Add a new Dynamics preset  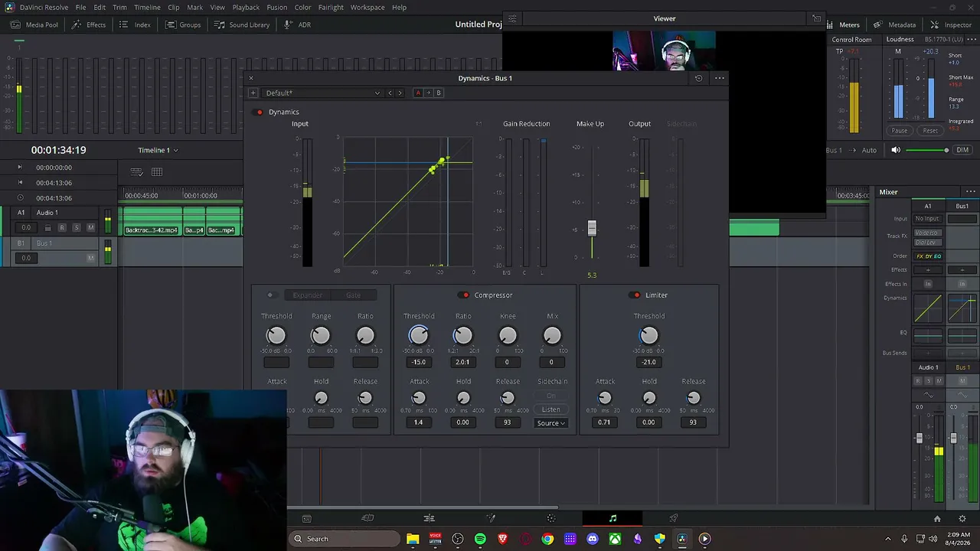253,93
